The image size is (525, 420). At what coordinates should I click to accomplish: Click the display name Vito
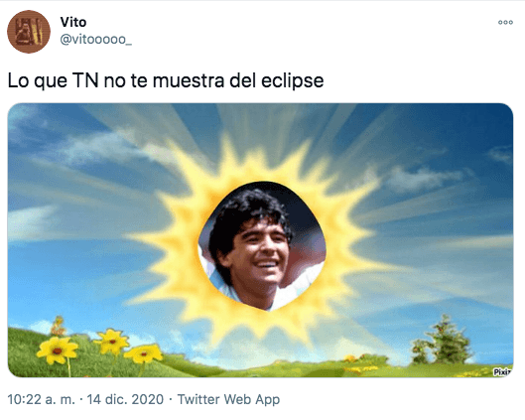pyautogui.click(x=73, y=22)
